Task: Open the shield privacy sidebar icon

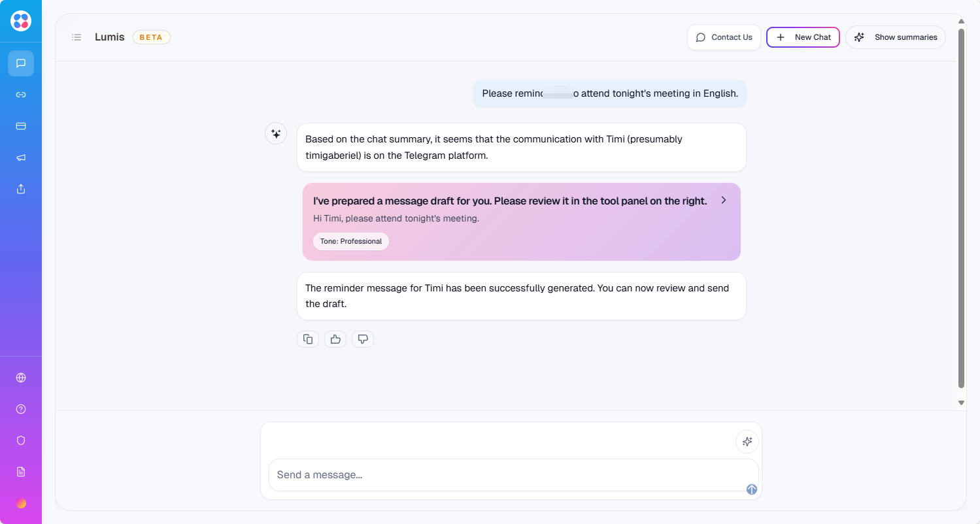Action: [21, 440]
